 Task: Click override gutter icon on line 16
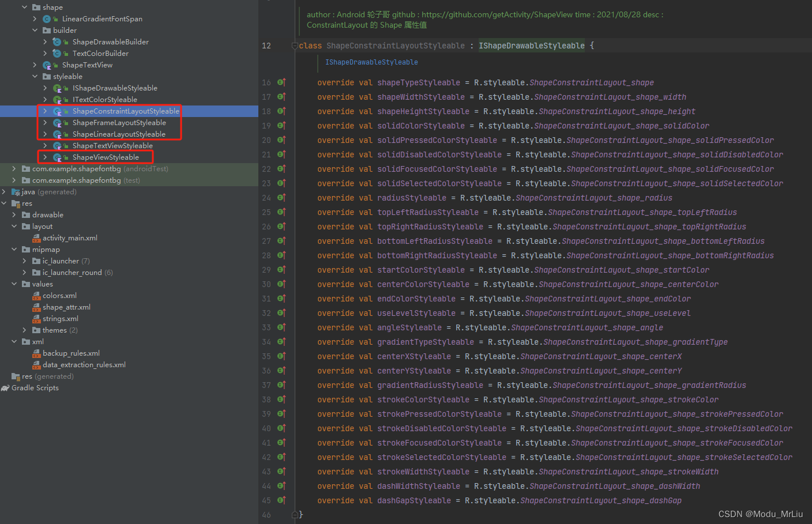point(281,82)
